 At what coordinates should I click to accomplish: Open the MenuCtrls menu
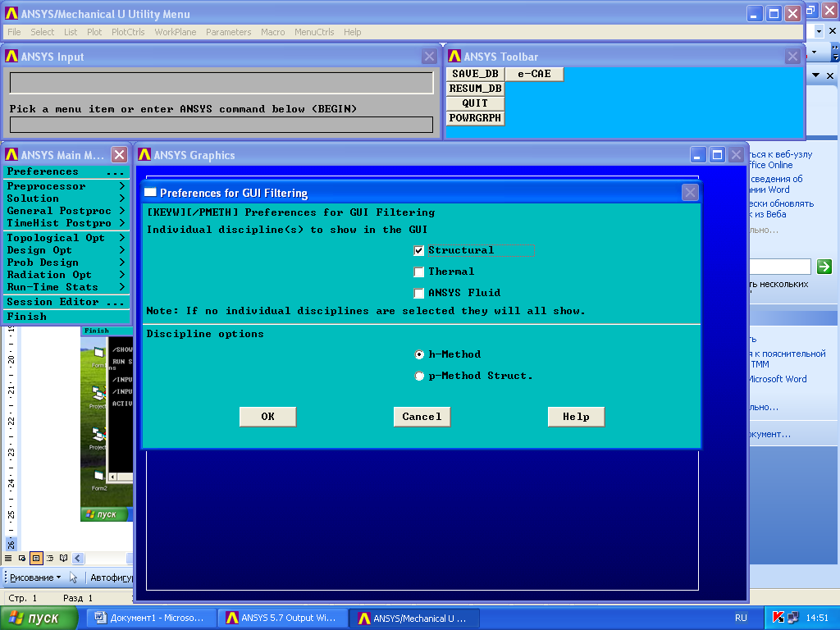[314, 32]
